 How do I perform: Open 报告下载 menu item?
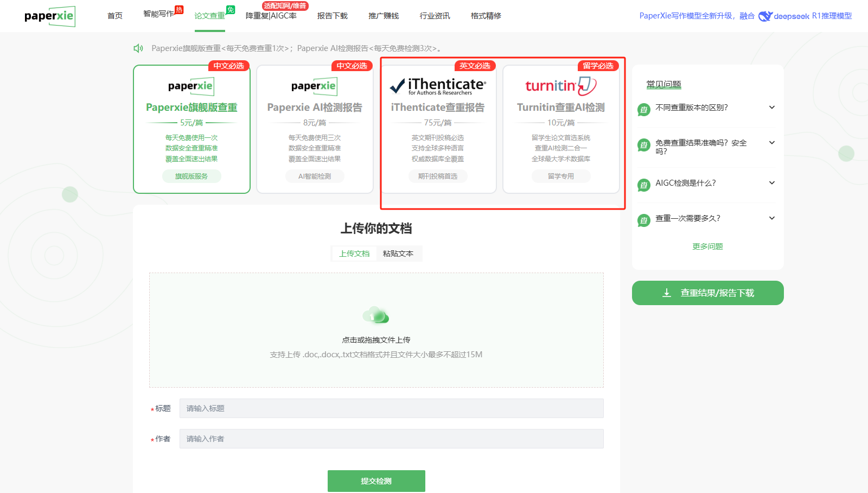click(x=333, y=16)
